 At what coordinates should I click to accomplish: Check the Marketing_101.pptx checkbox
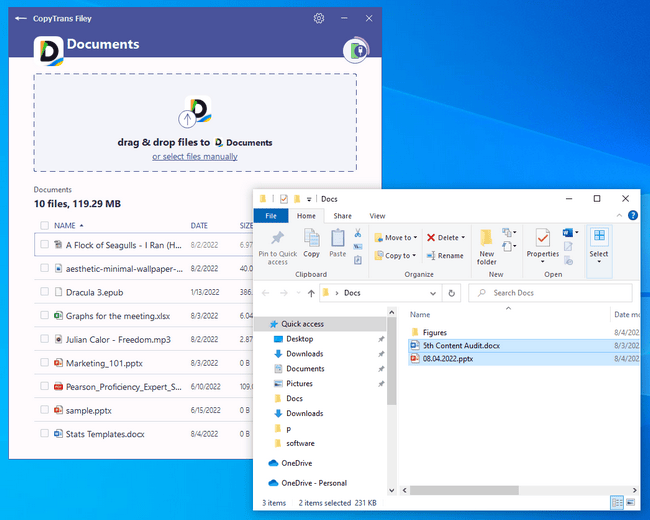pyautogui.click(x=44, y=362)
